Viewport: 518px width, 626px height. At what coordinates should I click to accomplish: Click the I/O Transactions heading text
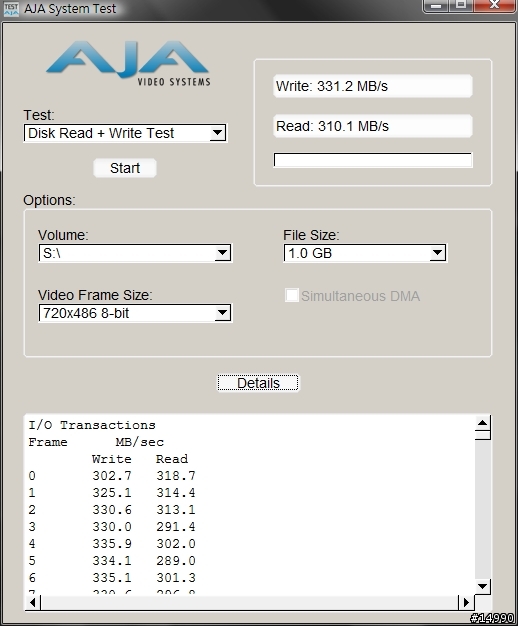pos(92,425)
